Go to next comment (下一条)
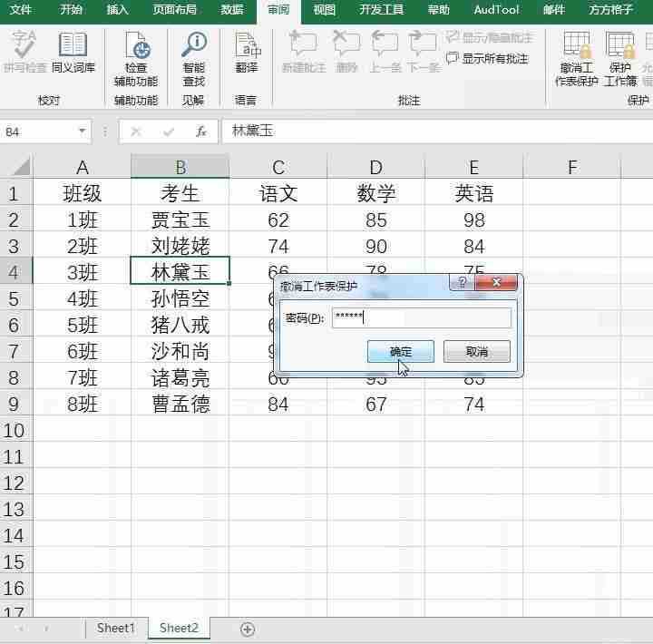This screenshot has height=644, width=653. (x=423, y=52)
